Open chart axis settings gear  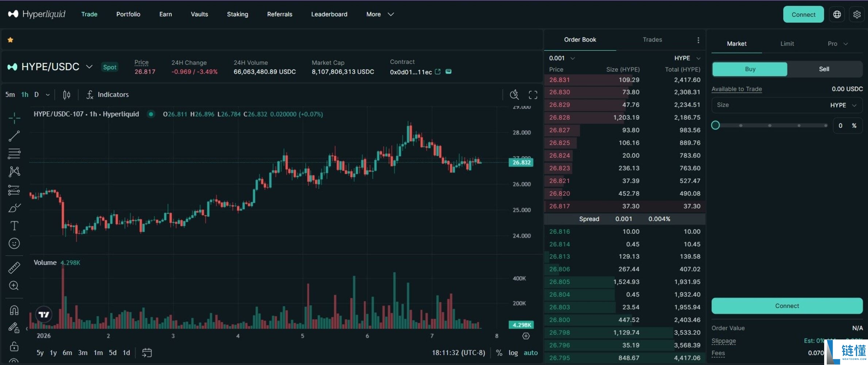pos(526,336)
